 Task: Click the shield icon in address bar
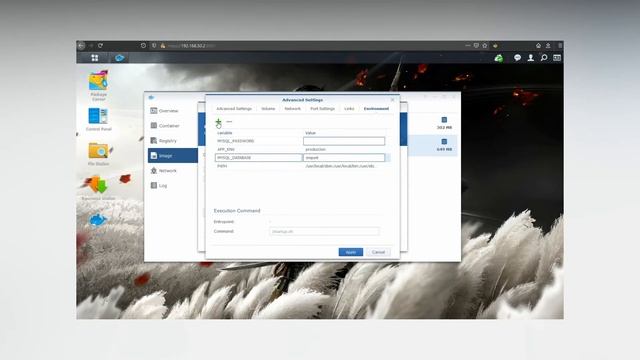pos(154,45)
